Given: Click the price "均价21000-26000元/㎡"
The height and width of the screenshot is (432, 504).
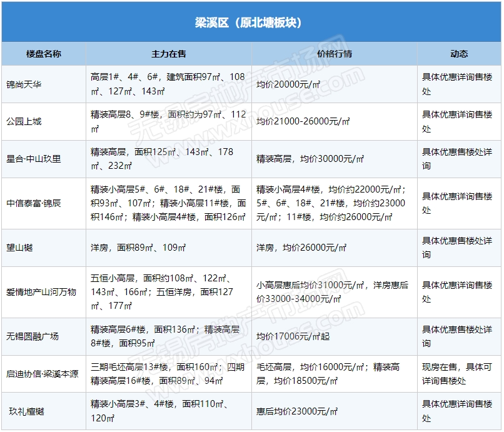Looking at the screenshot, I should pyautogui.click(x=303, y=121).
